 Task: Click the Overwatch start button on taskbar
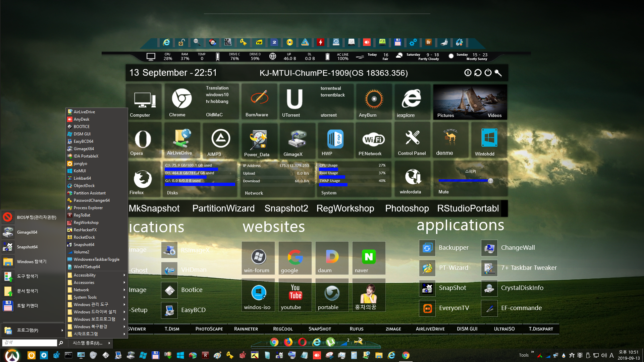point(12,355)
